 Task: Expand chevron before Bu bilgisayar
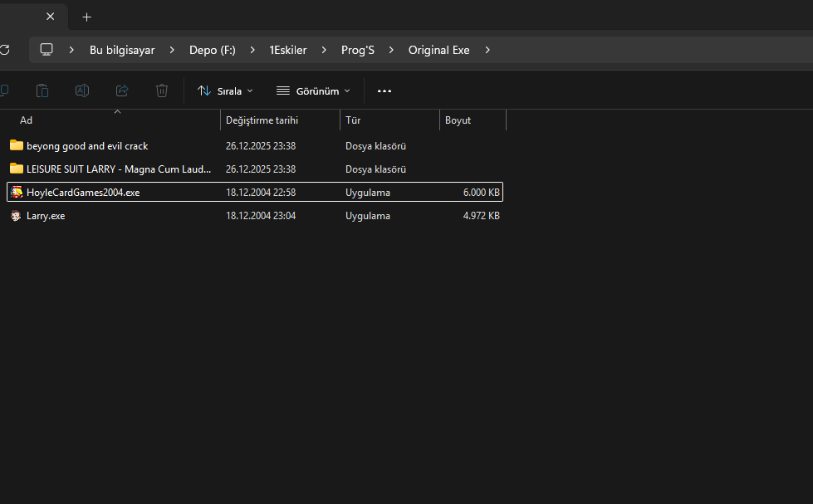coord(71,50)
